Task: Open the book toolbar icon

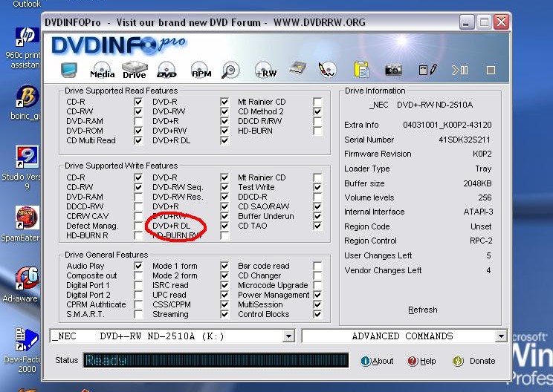Action: pyautogui.click(x=297, y=68)
